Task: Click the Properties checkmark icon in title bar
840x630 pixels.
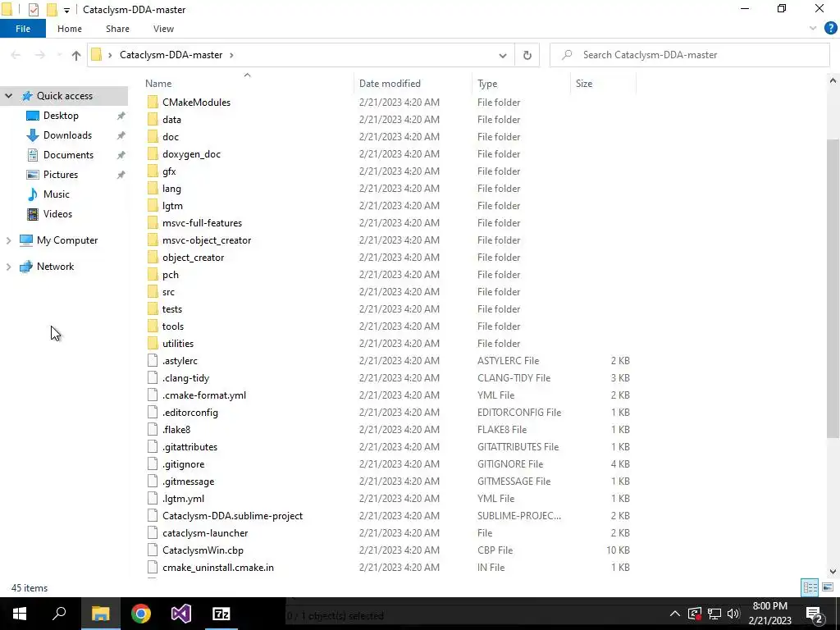Action: coord(33,10)
